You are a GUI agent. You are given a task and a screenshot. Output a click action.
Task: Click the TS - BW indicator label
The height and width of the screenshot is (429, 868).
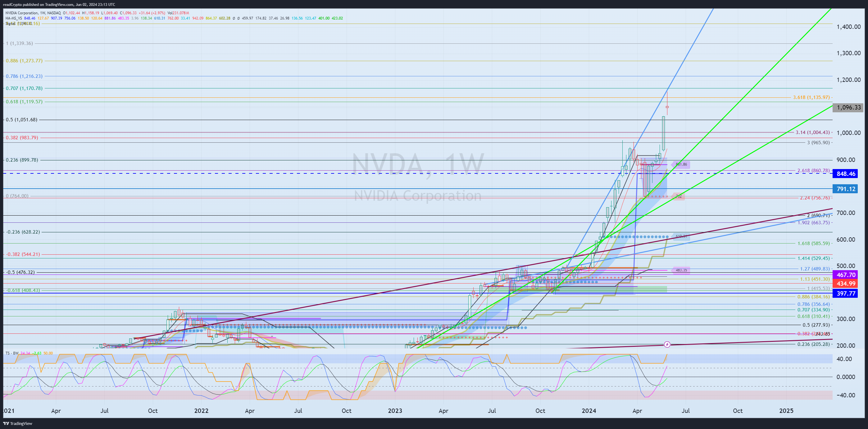point(12,353)
